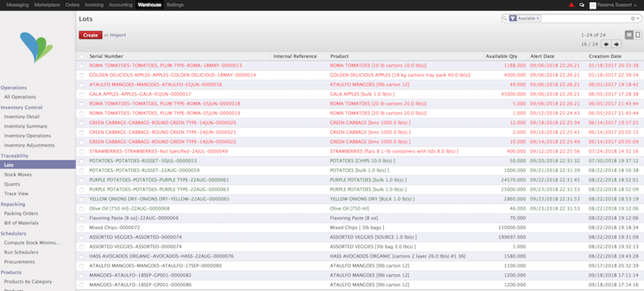Click the search magnifier icon
This screenshot has height=291, width=644.
click(x=505, y=18)
